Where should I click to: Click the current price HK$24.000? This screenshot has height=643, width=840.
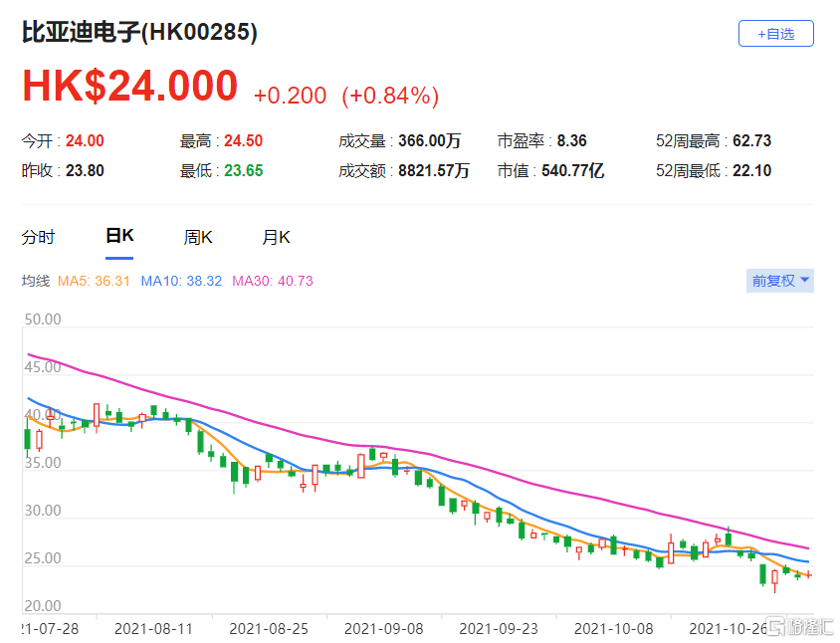coord(129,86)
